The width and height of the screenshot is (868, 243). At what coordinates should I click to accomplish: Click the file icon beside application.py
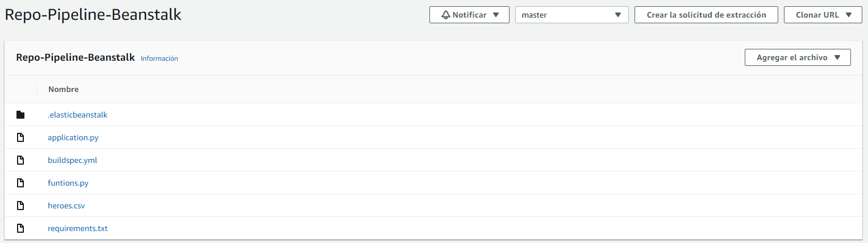pos(20,137)
